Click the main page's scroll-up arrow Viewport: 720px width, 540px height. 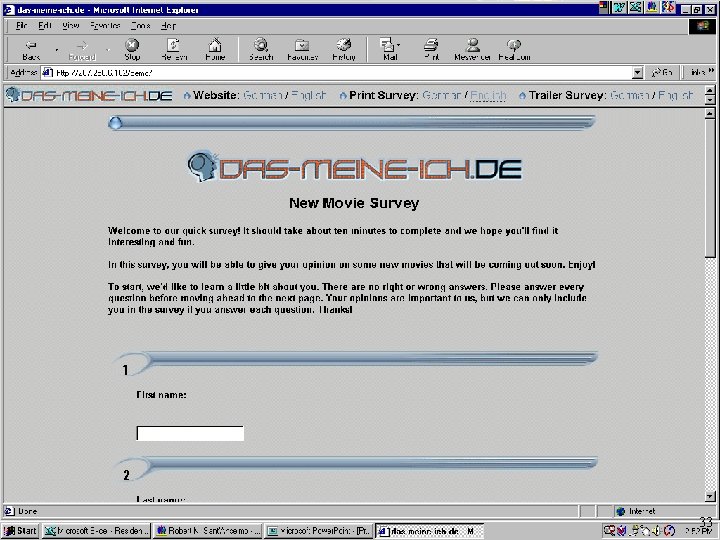point(710,113)
